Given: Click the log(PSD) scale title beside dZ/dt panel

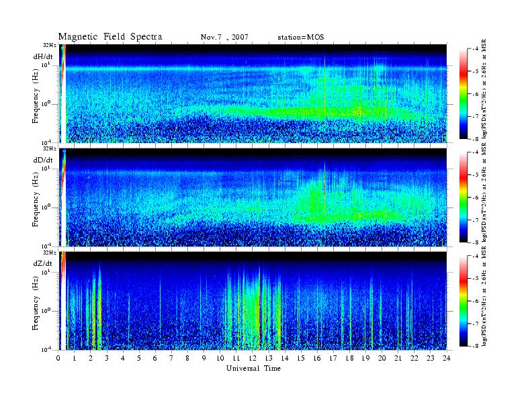Looking at the screenshot, I should [x=484, y=296].
